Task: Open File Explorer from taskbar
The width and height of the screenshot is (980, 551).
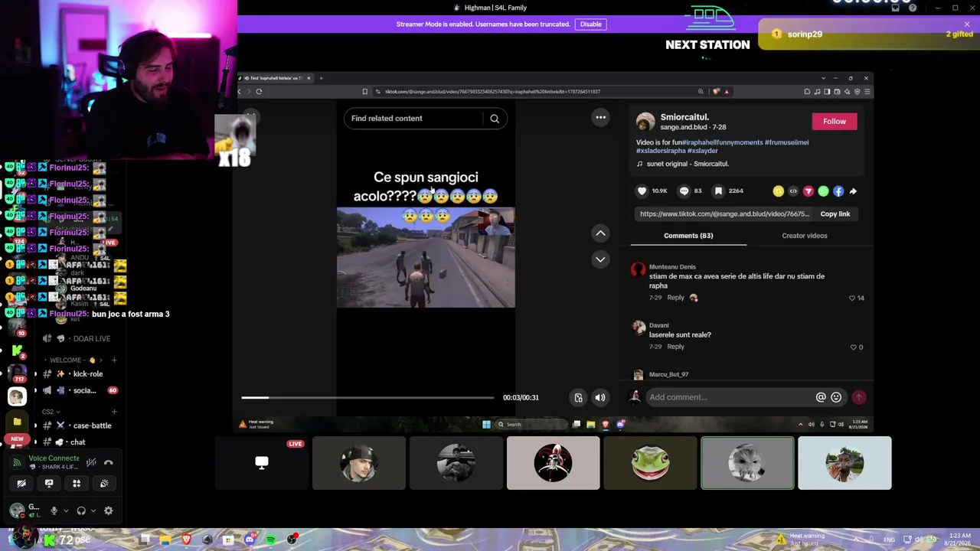Action: point(165,540)
